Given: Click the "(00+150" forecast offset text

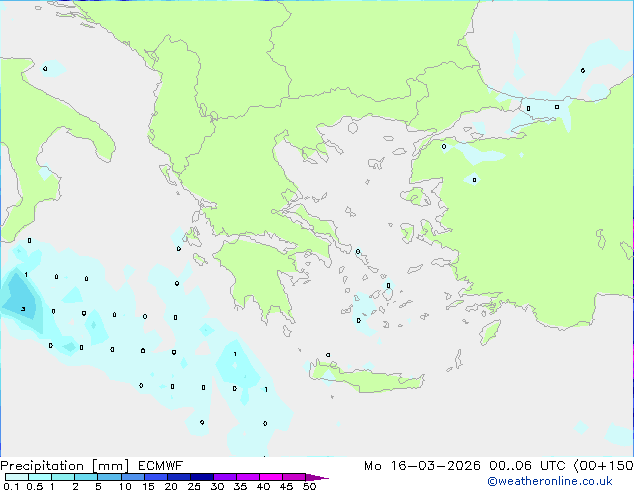Looking at the screenshot, I should 603,466.
